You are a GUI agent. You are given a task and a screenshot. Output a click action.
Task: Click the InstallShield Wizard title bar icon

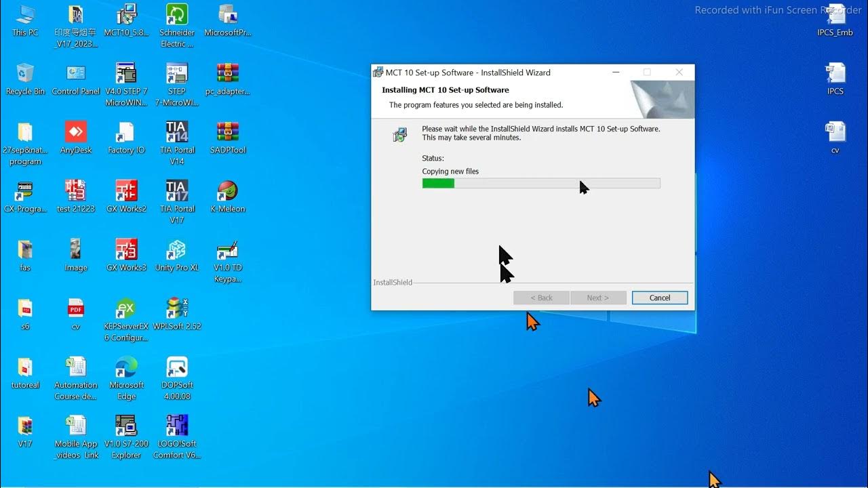(x=378, y=73)
